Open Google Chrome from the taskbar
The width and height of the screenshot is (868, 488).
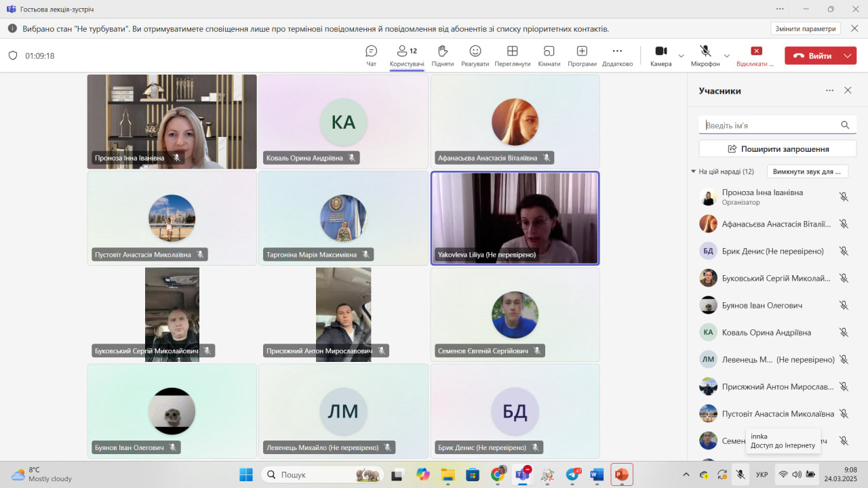497,474
